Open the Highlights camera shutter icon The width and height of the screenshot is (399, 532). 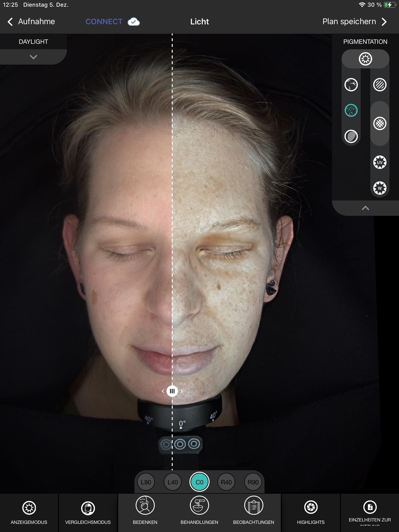311,507
